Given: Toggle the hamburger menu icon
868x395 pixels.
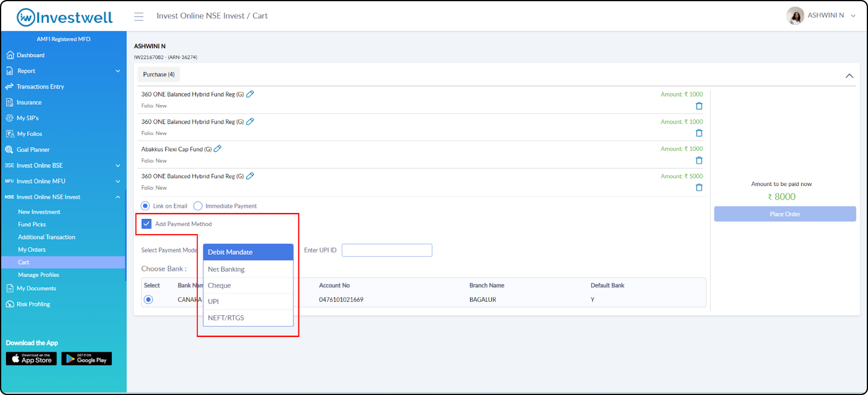Looking at the screenshot, I should [139, 16].
